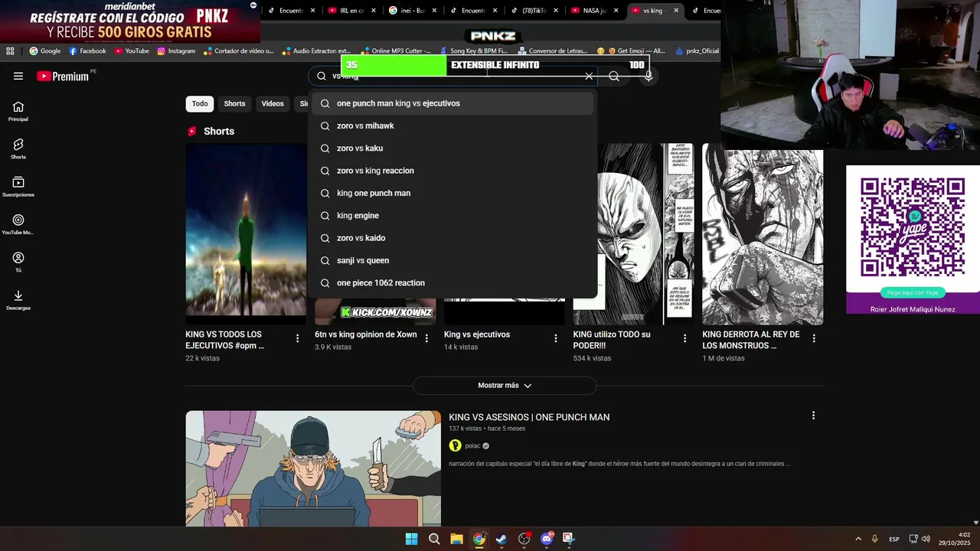
Task: Open the Cortador de vídeo bookmark
Action: (x=237, y=51)
